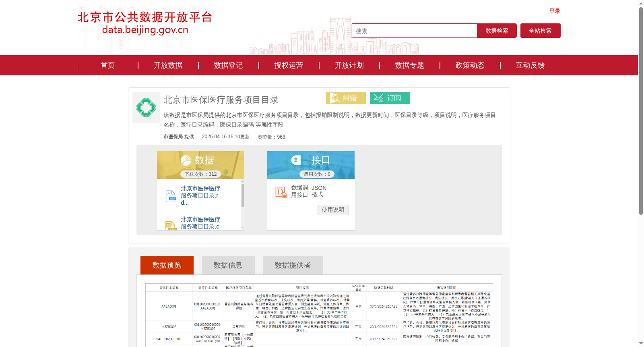This screenshot has height=347, width=644.
Task: Click the magnifier icon on 纠错 button
Action: (335, 98)
